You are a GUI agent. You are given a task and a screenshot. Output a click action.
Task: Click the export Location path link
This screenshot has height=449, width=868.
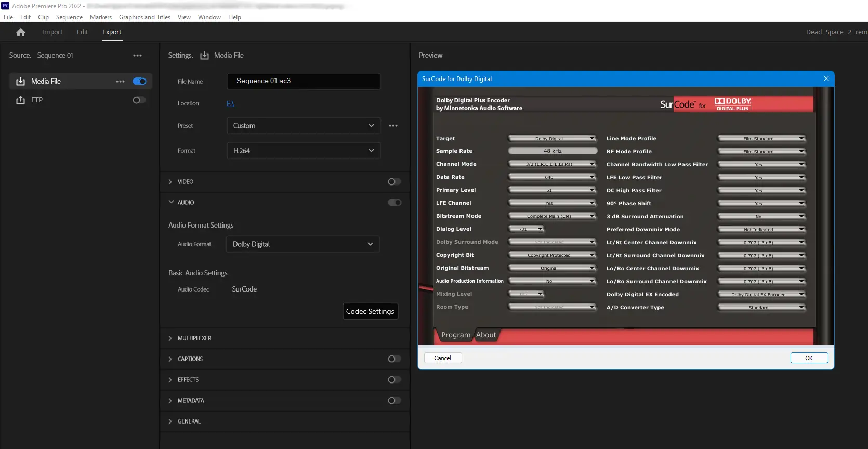click(x=230, y=104)
